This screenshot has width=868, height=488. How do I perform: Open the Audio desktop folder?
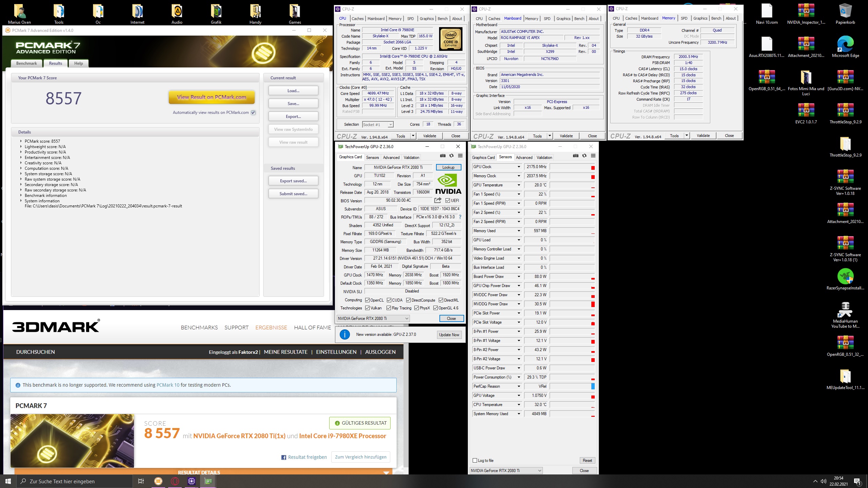(177, 14)
